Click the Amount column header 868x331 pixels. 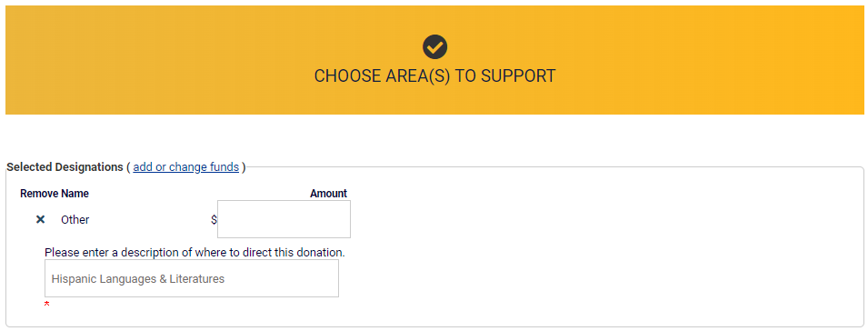click(x=328, y=194)
